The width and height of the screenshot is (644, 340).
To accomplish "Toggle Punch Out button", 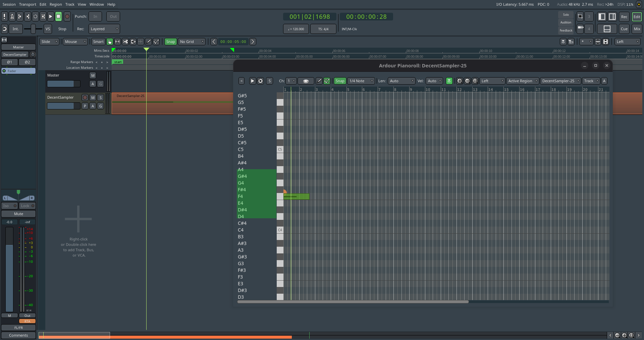I will point(113,16).
